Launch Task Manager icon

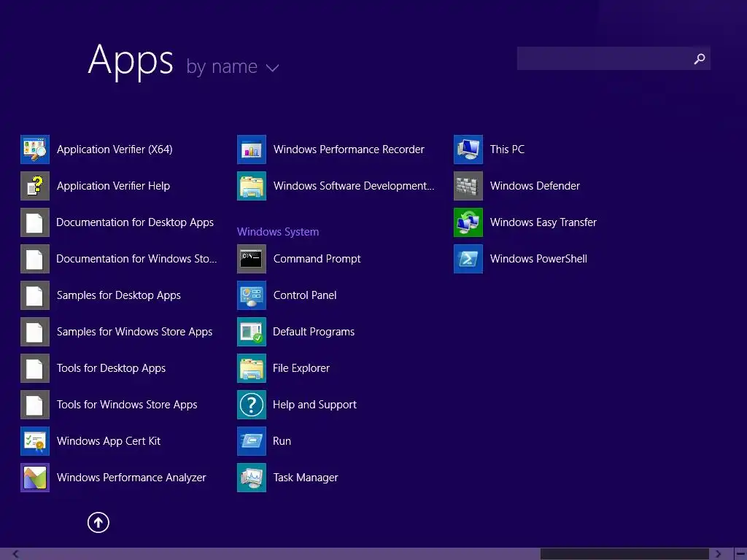[x=252, y=478]
